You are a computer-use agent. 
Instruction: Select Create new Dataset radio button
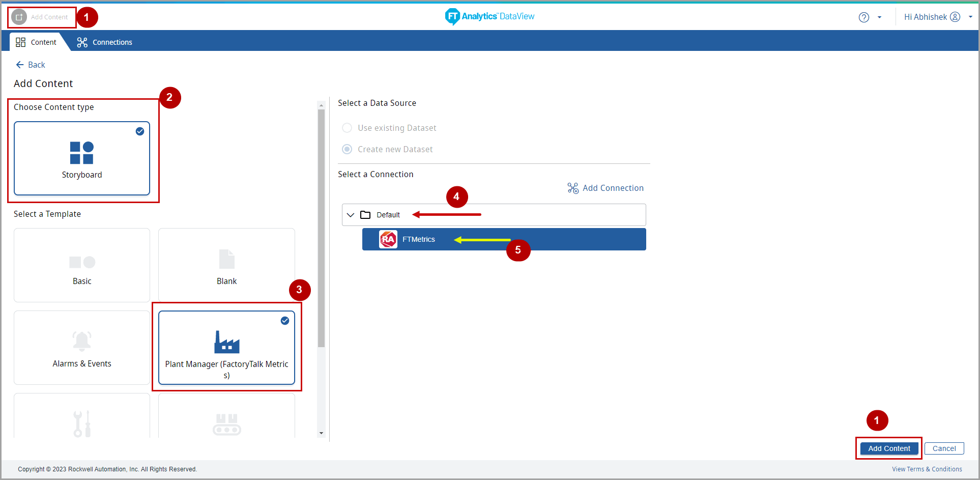tap(347, 149)
